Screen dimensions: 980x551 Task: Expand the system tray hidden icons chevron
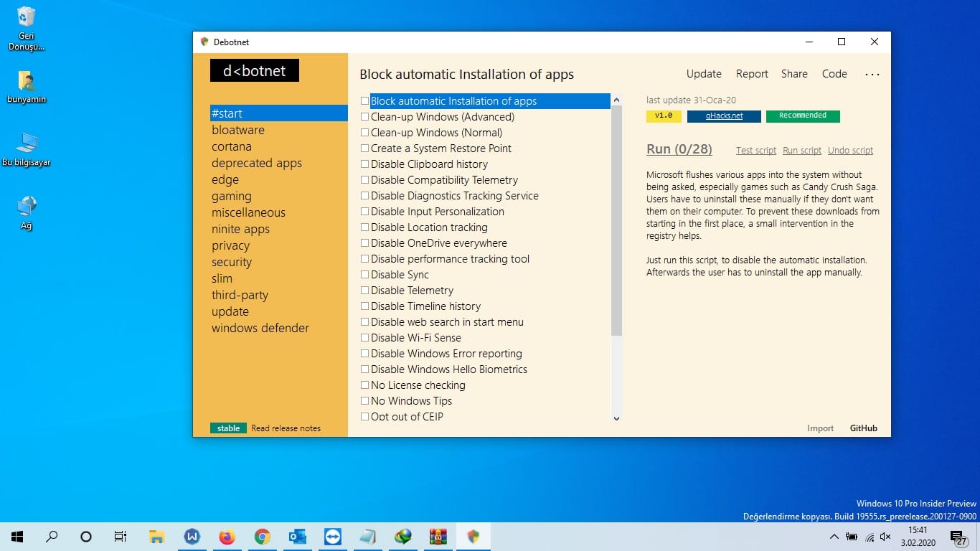834,537
